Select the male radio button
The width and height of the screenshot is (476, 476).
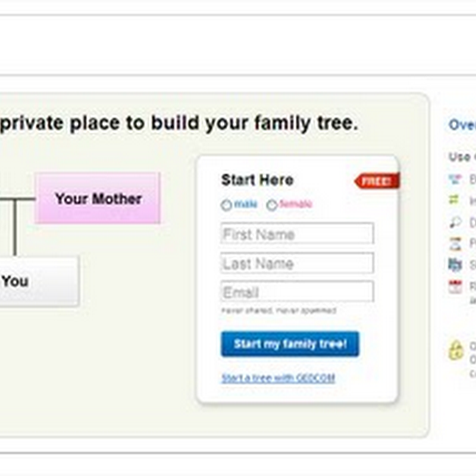point(226,205)
